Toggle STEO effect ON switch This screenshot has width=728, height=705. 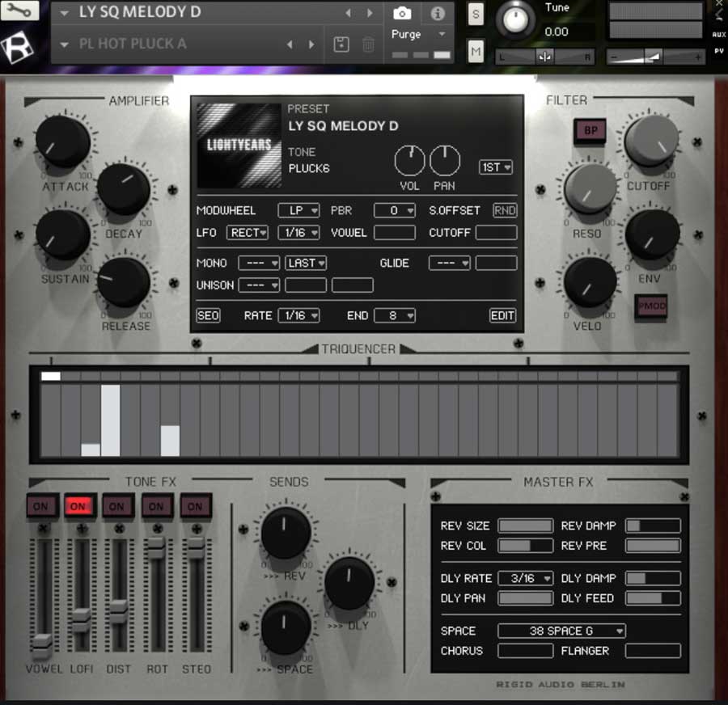point(196,506)
